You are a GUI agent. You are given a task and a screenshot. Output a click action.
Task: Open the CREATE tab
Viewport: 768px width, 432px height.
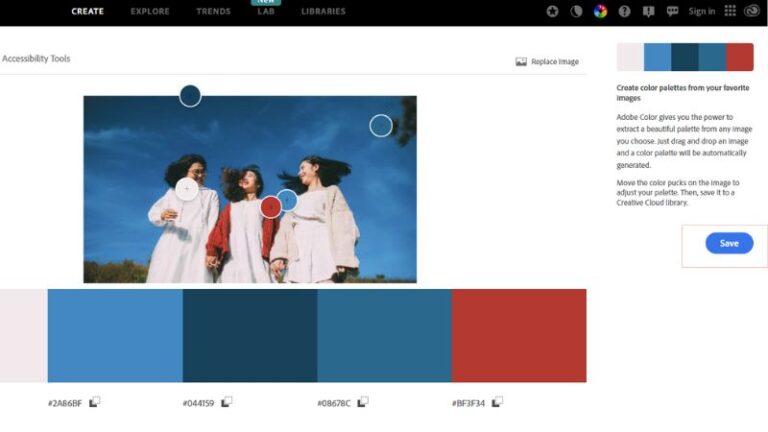tap(87, 11)
